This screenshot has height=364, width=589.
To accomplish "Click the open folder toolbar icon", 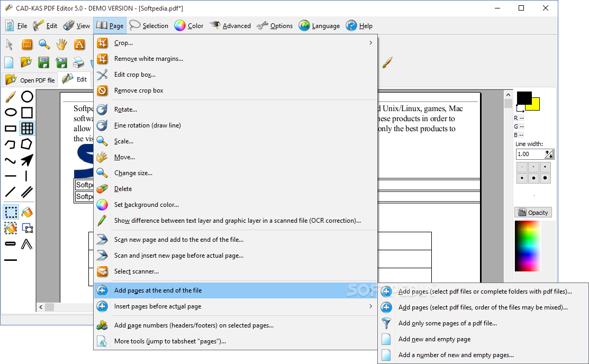I will point(26,62).
